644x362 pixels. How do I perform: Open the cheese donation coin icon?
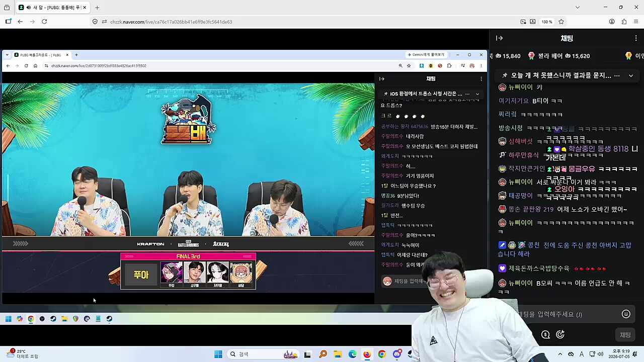click(x=545, y=334)
